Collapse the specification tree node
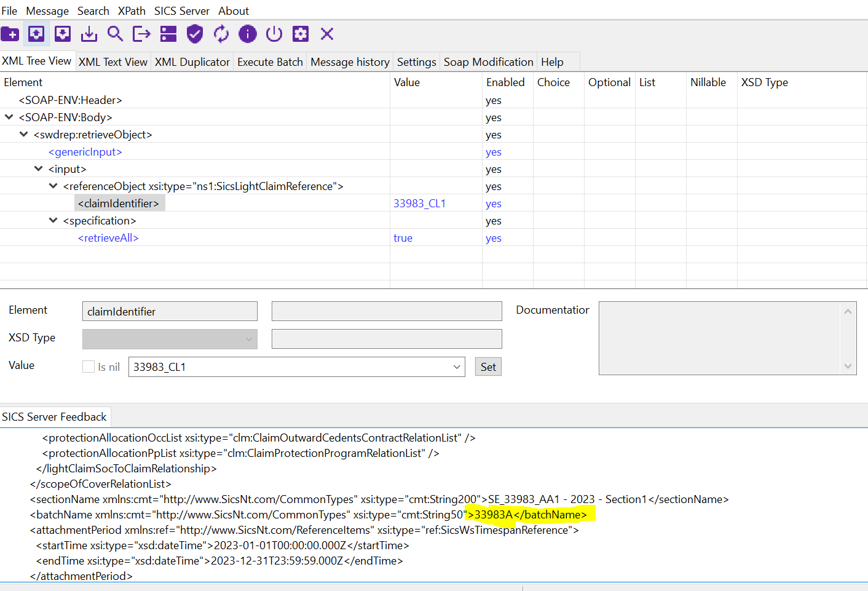 click(53, 220)
